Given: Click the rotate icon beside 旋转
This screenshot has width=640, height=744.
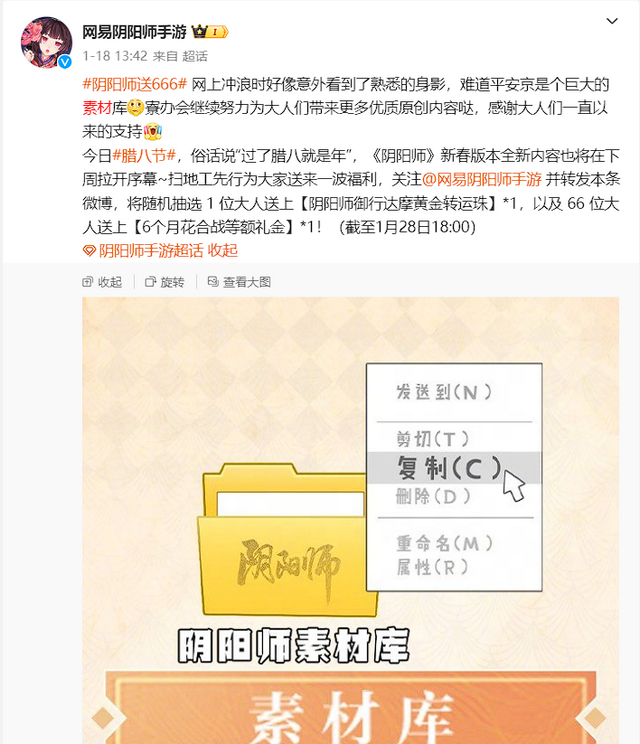Looking at the screenshot, I should (150, 282).
